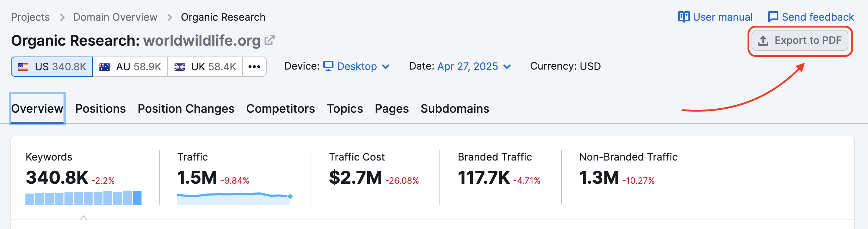Go to the Positions tab
The image size is (868, 229).
tap(101, 109)
